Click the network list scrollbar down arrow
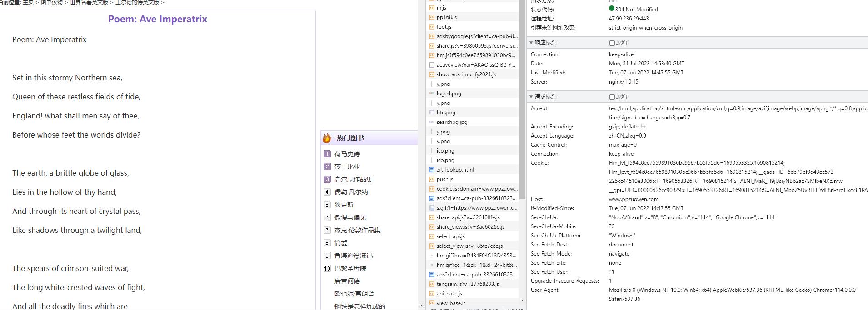Screen dimensions: 868x310 [x=522, y=300]
